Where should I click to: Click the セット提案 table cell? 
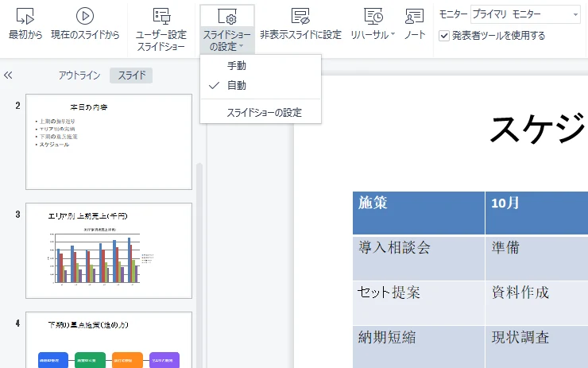(419, 303)
